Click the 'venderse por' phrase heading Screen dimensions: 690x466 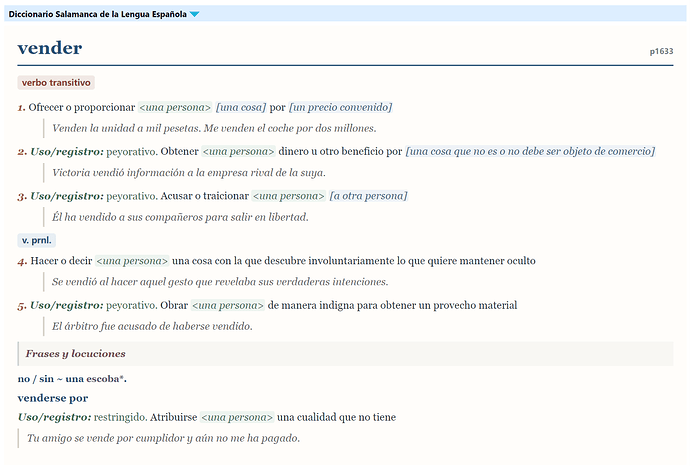tap(53, 398)
